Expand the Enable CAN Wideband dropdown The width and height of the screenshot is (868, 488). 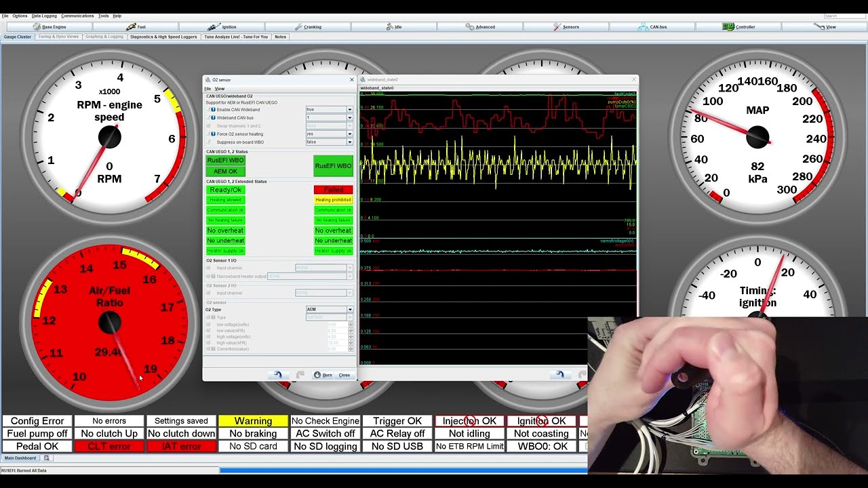tap(350, 110)
